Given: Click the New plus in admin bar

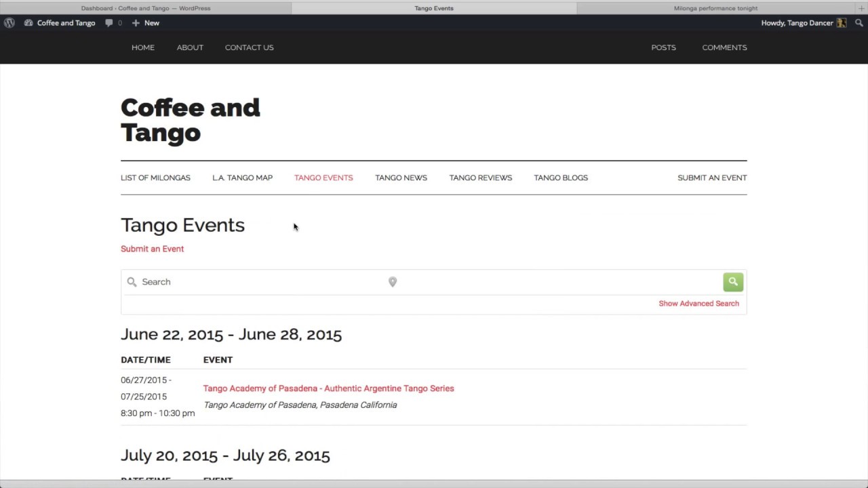Looking at the screenshot, I should (136, 23).
